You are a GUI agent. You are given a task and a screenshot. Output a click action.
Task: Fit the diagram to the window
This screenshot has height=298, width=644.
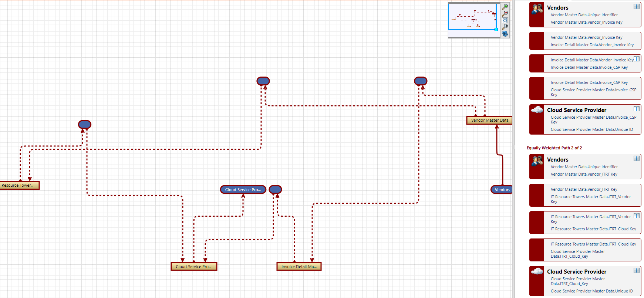(x=505, y=20)
